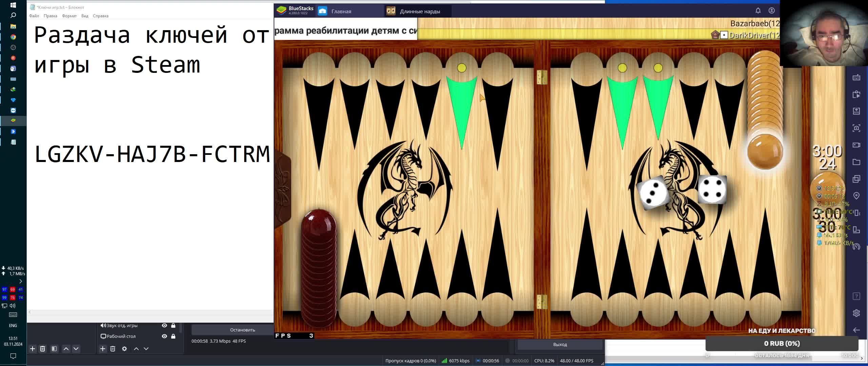Open the Формат menu in Notepad
Screen dimensions: 868x366
point(69,16)
